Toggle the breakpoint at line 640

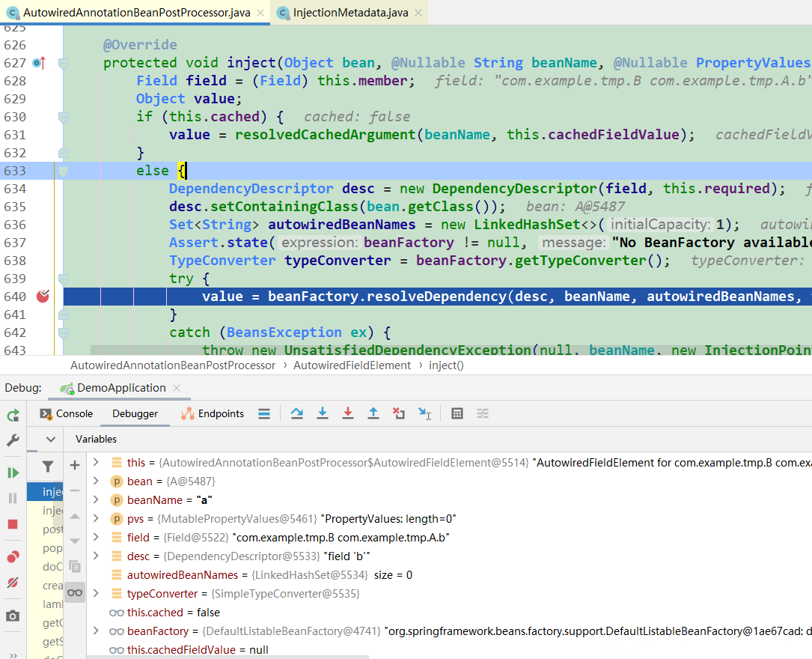43,297
